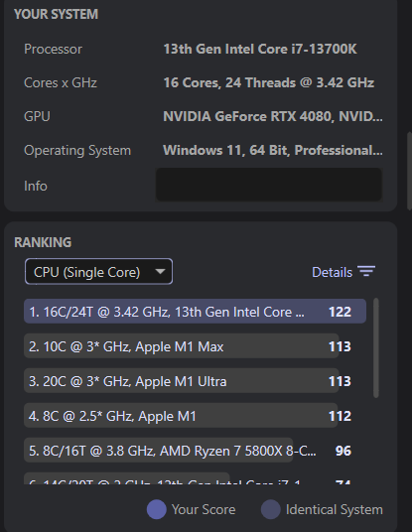Open the CPU (Single Core) ranking dropdown
The height and width of the screenshot is (532, 412).
(x=98, y=271)
